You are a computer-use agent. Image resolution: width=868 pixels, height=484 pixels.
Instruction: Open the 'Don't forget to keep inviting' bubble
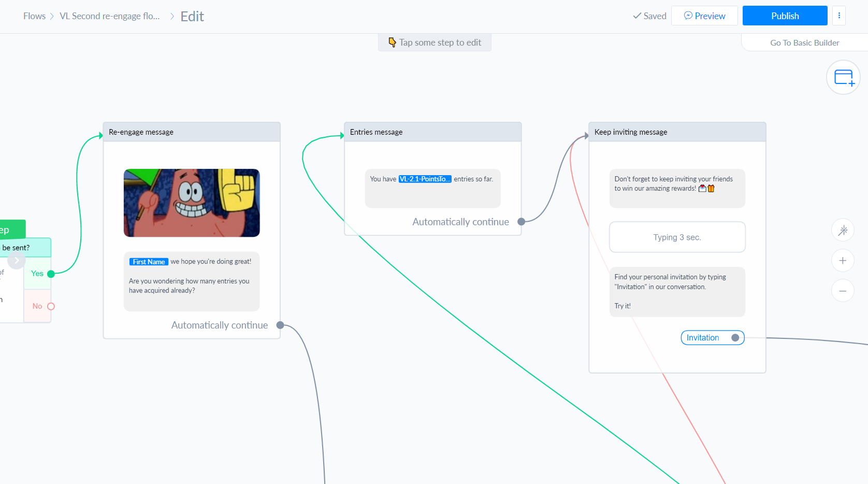point(677,188)
